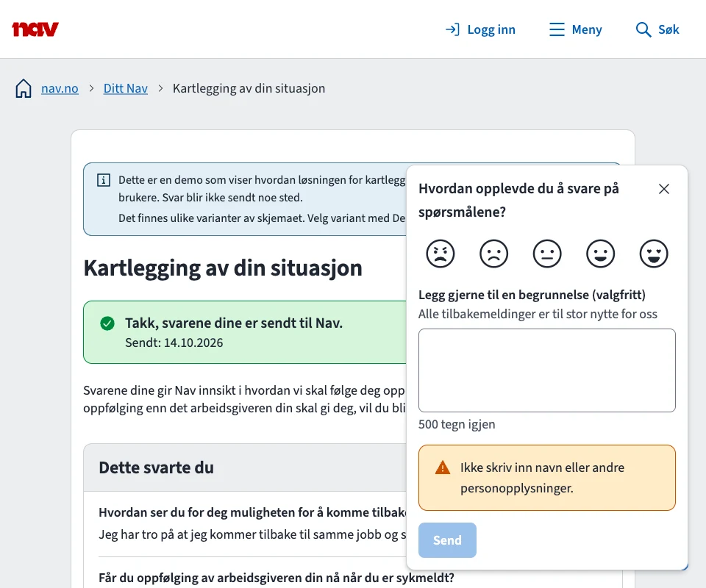Screen dimensions: 706x588
Task: Click the orange warning triangle icon
Action: pos(443,468)
